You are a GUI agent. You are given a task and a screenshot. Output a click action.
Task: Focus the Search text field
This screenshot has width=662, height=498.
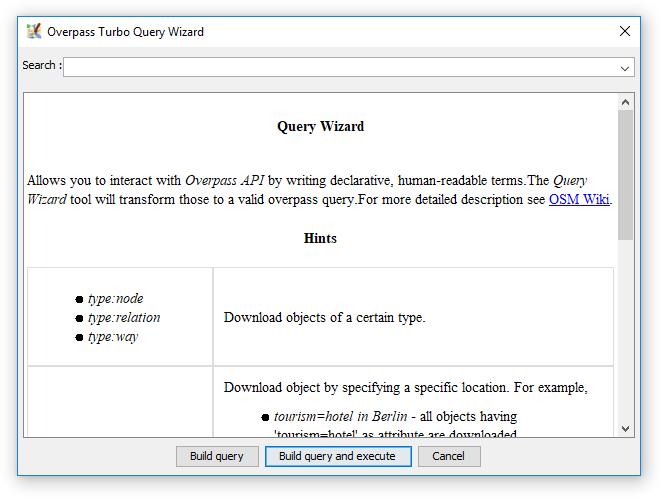tap(340, 67)
